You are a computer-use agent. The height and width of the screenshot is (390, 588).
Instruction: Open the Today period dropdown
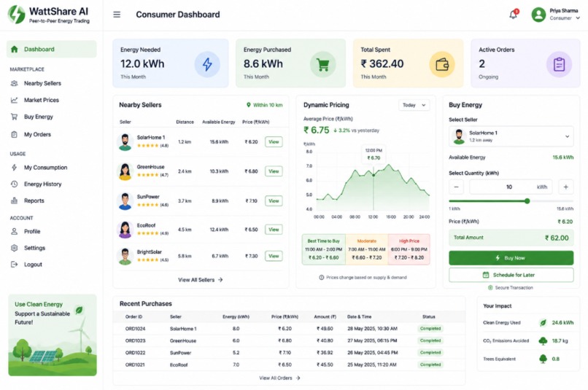click(x=414, y=105)
